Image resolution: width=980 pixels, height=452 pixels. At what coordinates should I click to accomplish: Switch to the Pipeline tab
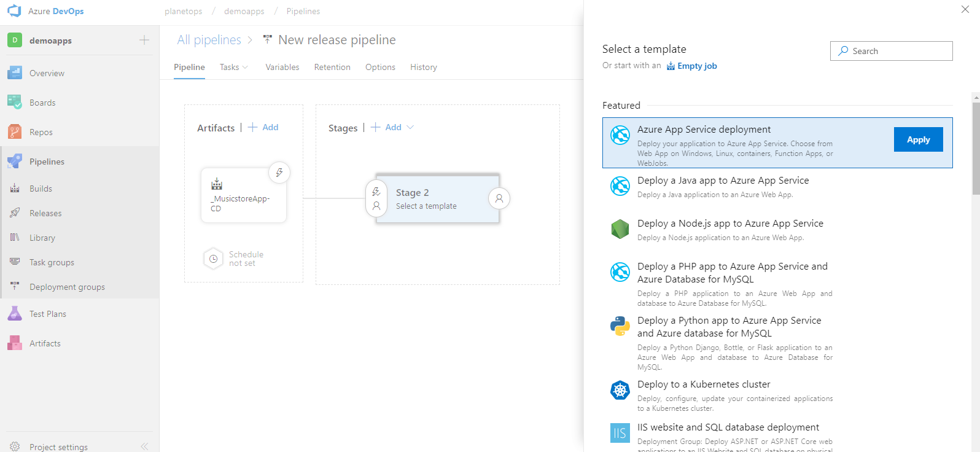[x=189, y=68]
